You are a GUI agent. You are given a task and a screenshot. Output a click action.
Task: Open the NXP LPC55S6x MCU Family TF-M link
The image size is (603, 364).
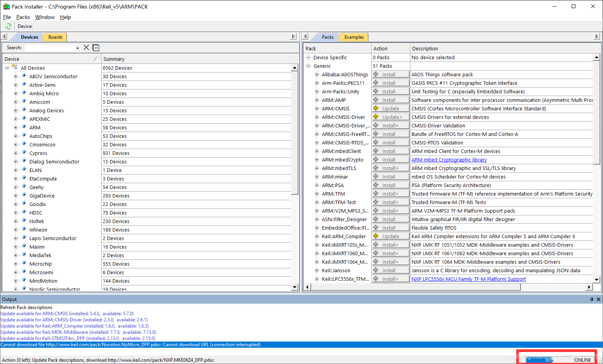pyautogui.click(x=469, y=279)
